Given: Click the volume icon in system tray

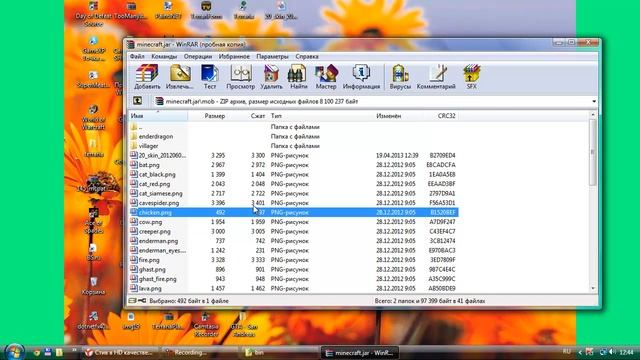Looking at the screenshot, I should pos(612,352).
